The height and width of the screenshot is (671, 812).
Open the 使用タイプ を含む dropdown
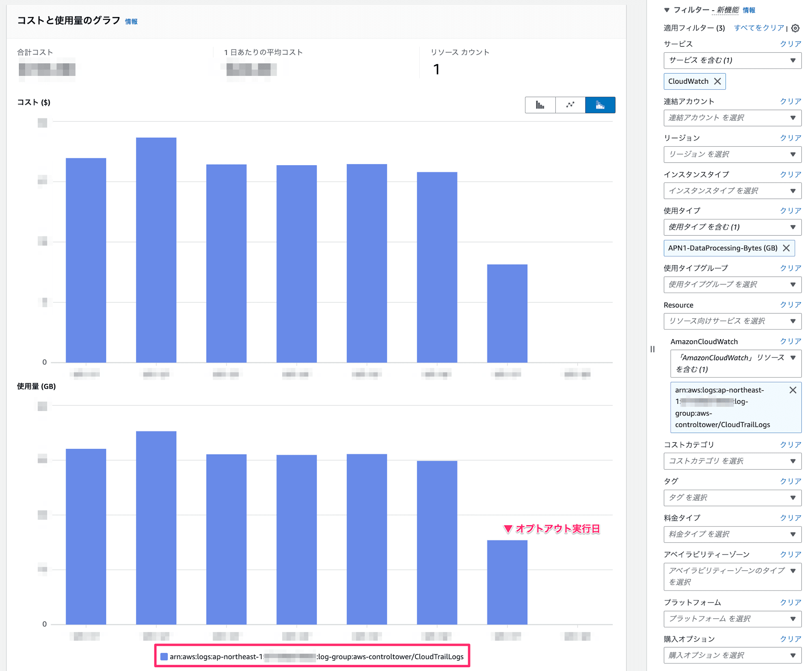pyautogui.click(x=732, y=227)
